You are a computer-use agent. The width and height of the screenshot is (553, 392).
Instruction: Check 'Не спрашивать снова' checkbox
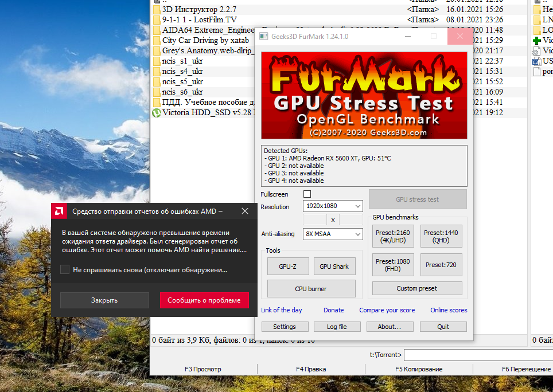(65, 270)
